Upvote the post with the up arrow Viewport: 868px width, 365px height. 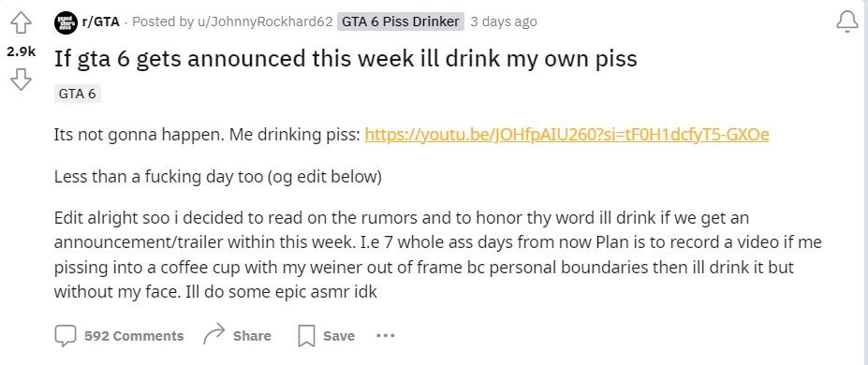21,22
